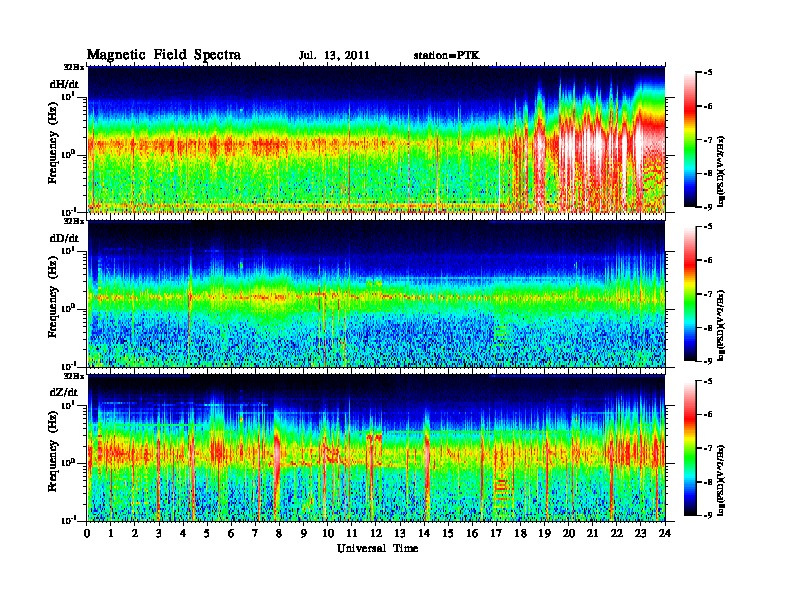The height and width of the screenshot is (612, 792).
Task: Click hour 19 on the time axis
Action: [x=544, y=534]
